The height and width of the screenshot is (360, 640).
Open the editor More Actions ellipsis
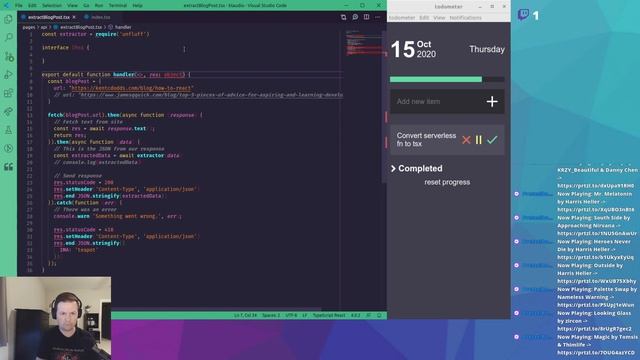pyautogui.click(x=378, y=17)
